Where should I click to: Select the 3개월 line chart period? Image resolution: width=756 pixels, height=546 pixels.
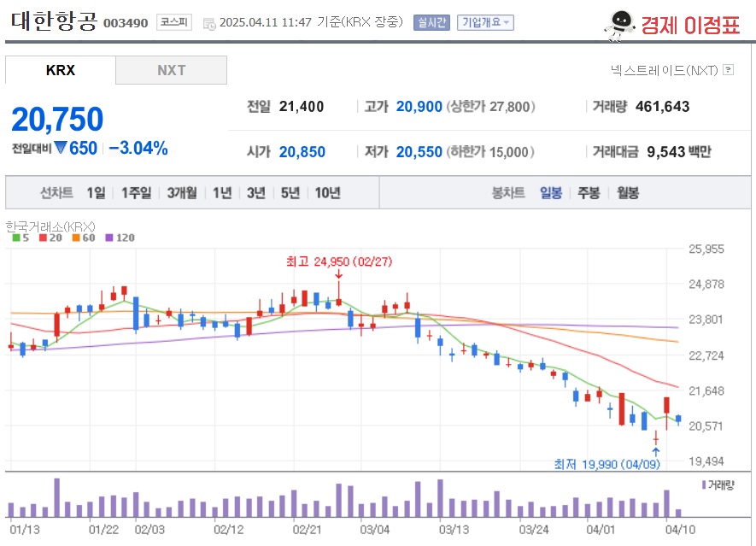(x=182, y=193)
